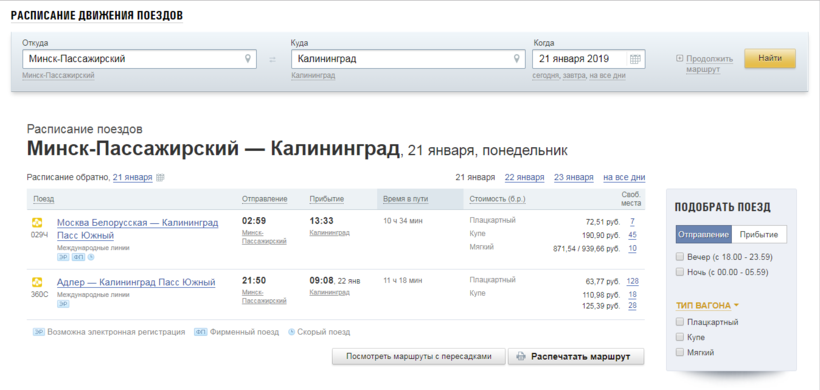Click the printer icon on Распечатать маршрут
This screenshot has width=820, height=390.
(520, 357)
